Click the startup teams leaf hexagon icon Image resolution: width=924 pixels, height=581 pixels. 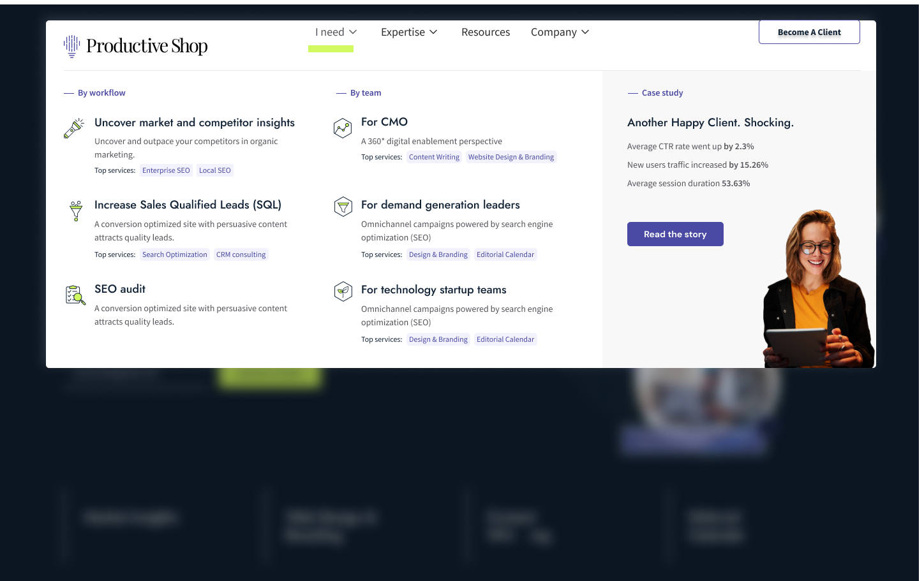343,291
